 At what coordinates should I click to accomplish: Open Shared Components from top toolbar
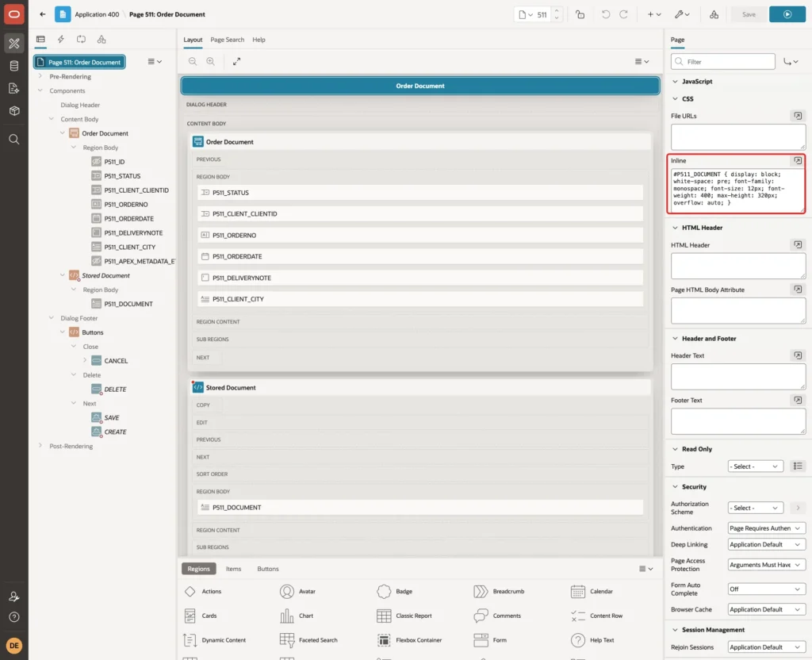tap(714, 14)
